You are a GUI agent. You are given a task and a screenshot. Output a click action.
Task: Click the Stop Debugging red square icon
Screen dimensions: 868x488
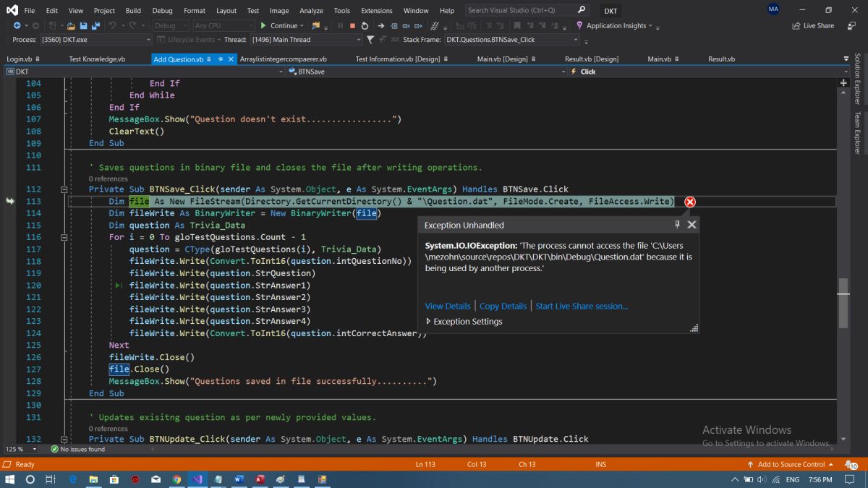352,25
